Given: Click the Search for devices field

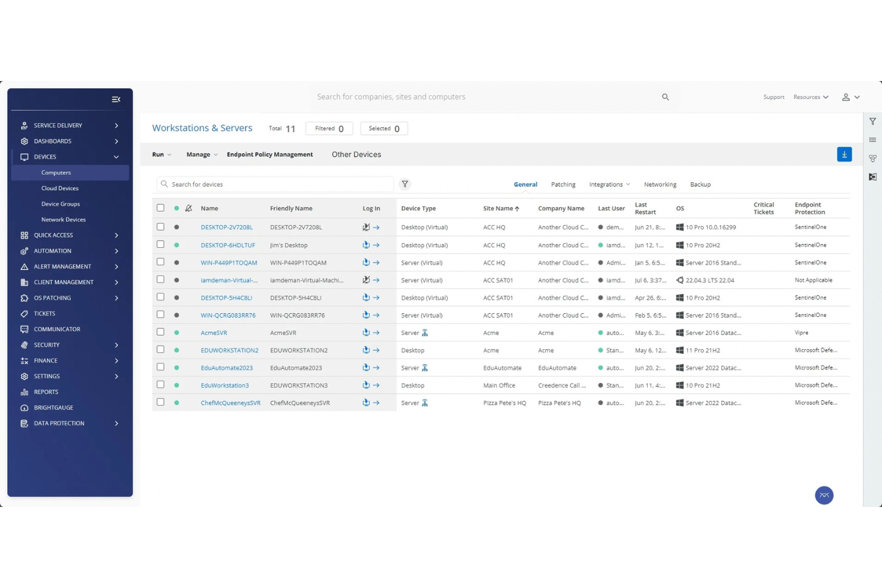Looking at the screenshot, I should tap(275, 184).
